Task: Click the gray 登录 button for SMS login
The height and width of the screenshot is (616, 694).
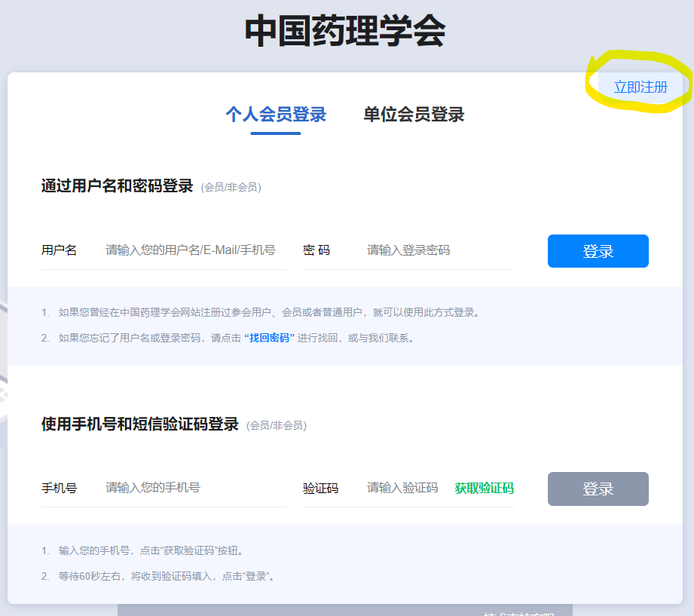Action: [598, 489]
